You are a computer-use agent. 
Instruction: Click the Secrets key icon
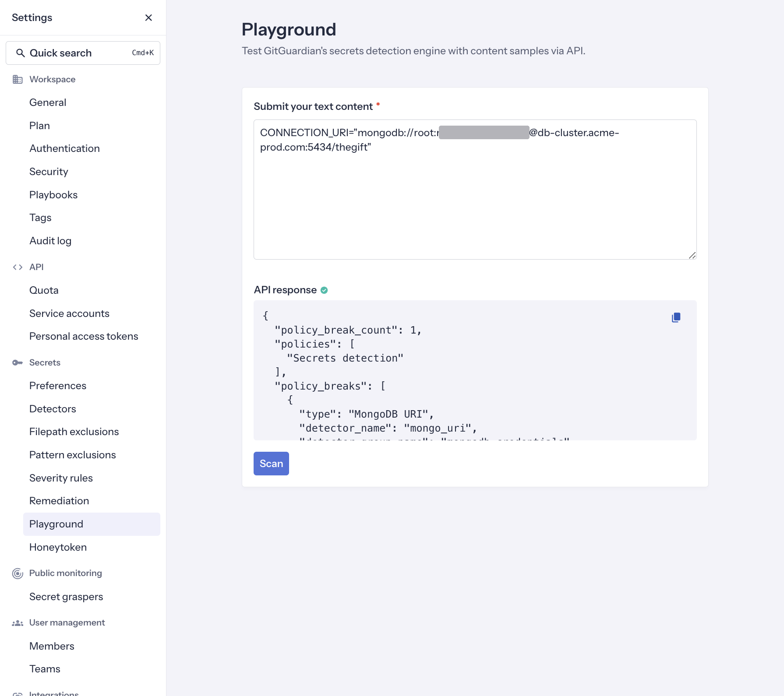[x=18, y=362]
